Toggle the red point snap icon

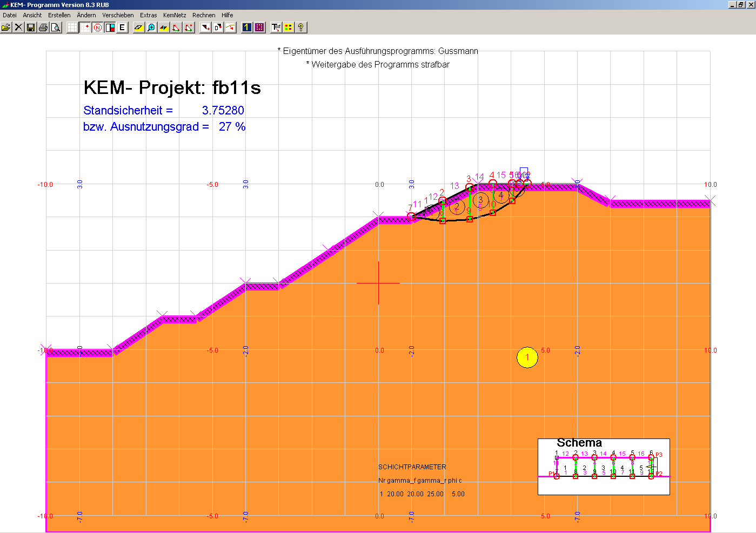point(85,27)
